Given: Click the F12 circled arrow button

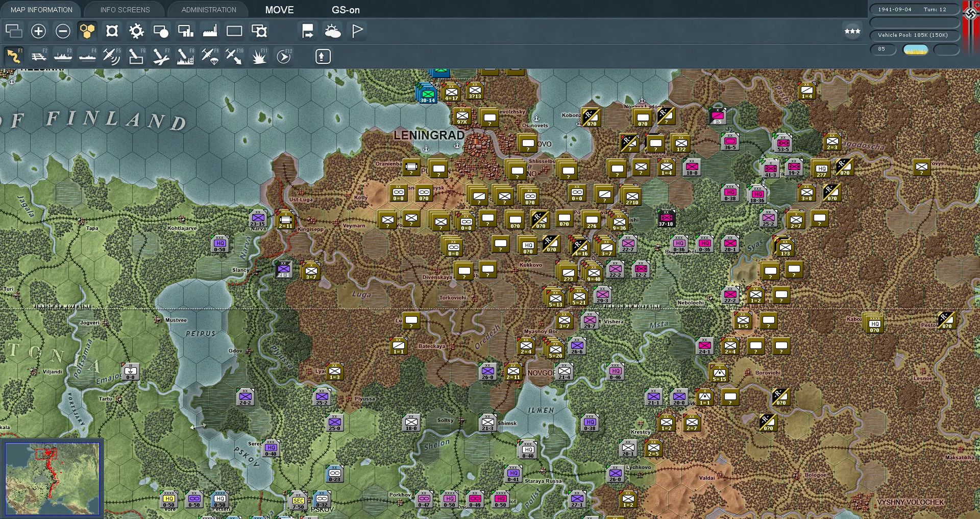Looking at the screenshot, I should click(283, 56).
